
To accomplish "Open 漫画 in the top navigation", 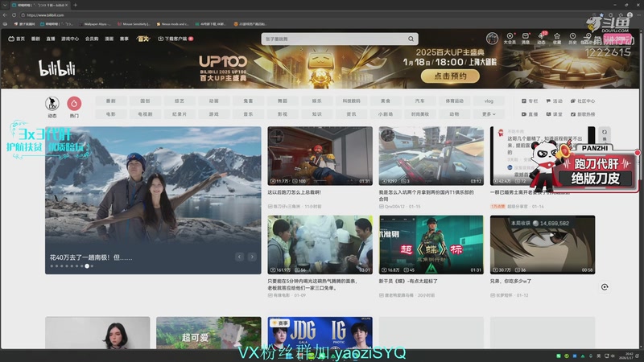I will coord(109,39).
